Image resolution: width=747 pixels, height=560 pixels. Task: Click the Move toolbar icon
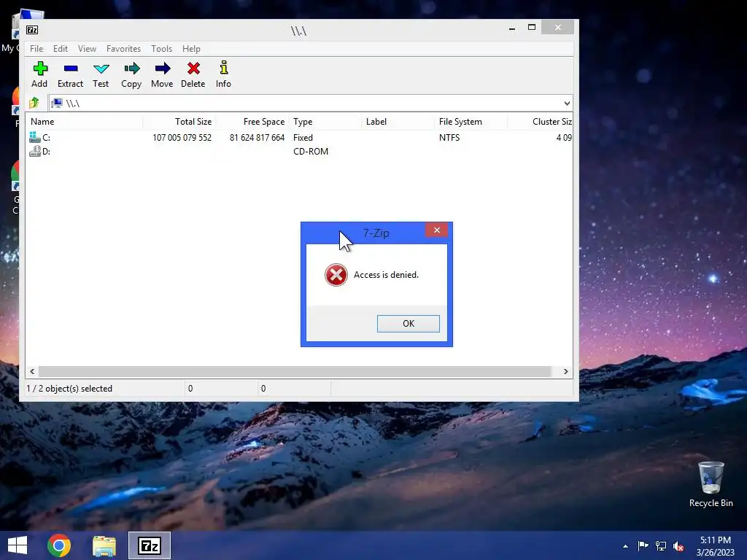click(x=163, y=69)
